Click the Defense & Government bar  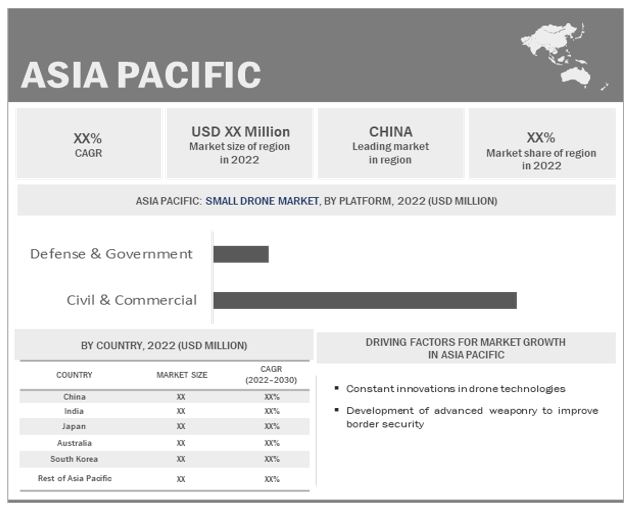[241, 254]
